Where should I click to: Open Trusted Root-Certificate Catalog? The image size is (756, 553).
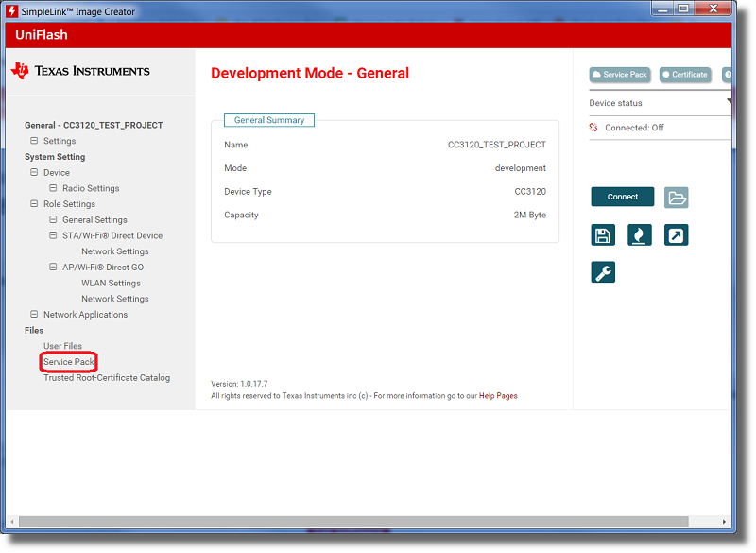tap(107, 378)
